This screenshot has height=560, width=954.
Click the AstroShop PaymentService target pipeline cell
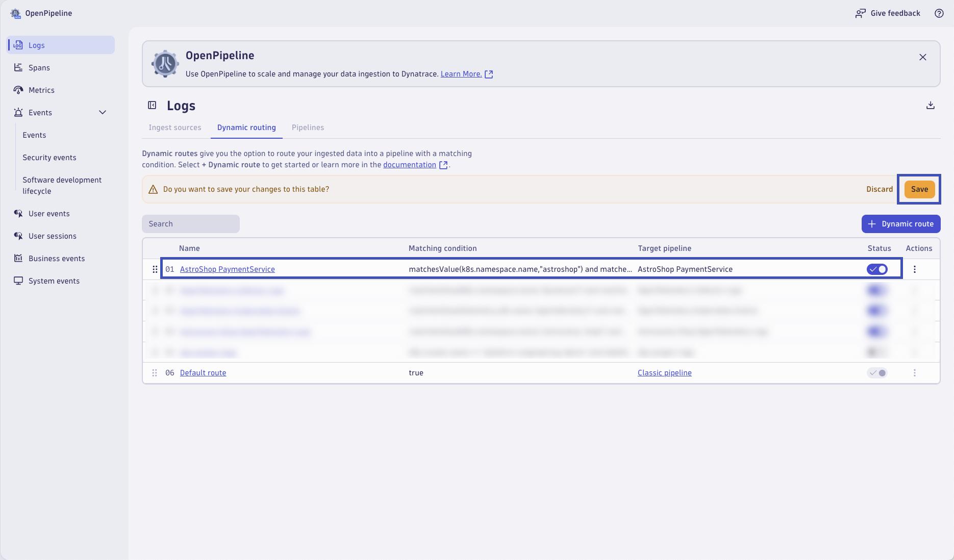[685, 269]
